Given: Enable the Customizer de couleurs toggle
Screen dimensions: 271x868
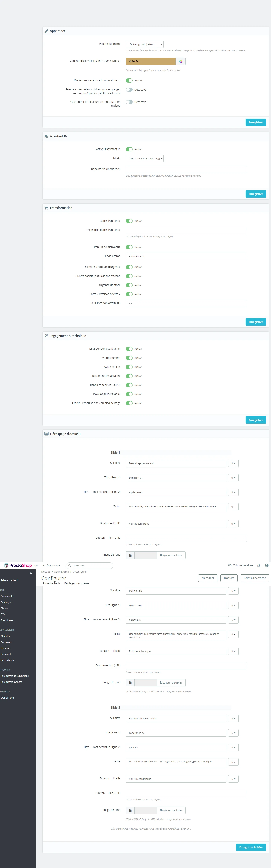Looking at the screenshot, I should point(129,102).
